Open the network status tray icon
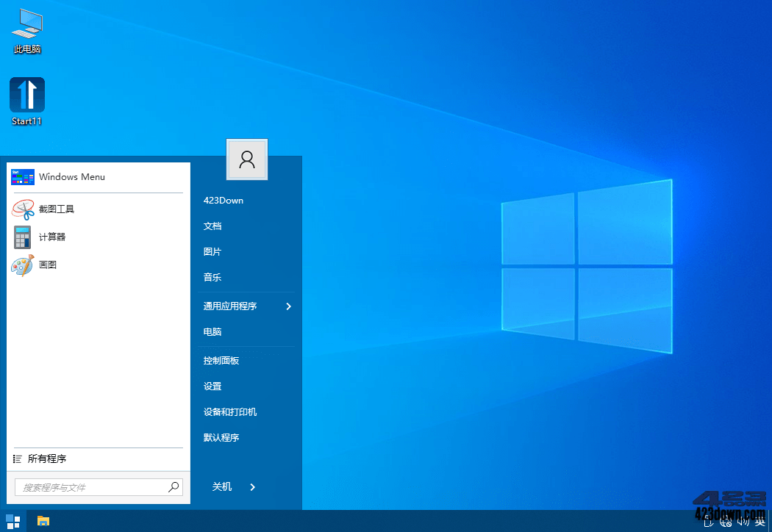The image size is (772, 532). click(x=726, y=522)
